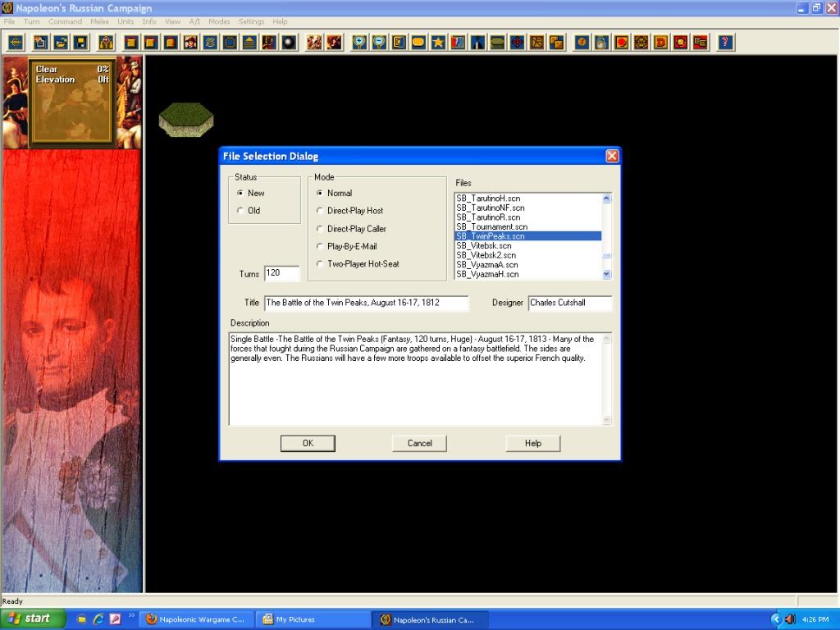Click the two overlapping squares toolbar icon
This screenshot has width=840, height=630.
[x=557, y=43]
